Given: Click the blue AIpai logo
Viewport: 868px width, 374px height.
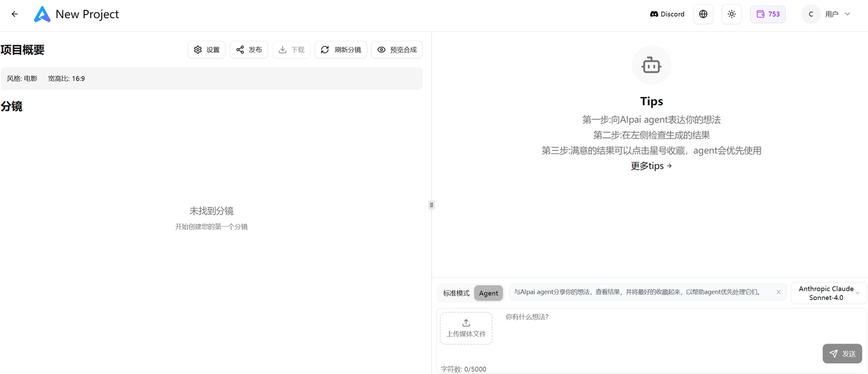Looking at the screenshot, I should pyautogui.click(x=42, y=14).
